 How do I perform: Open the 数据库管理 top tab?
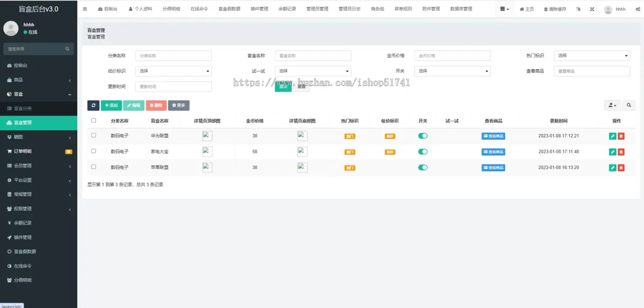(x=461, y=9)
